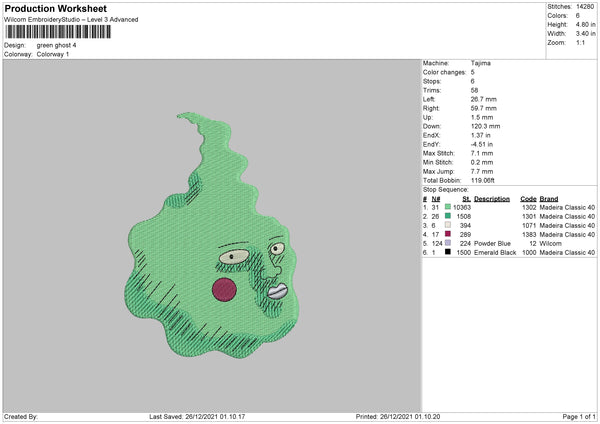Click the Max Stitch value '7.1 mm'
Viewport: 600px width, 424px height.
(482, 153)
